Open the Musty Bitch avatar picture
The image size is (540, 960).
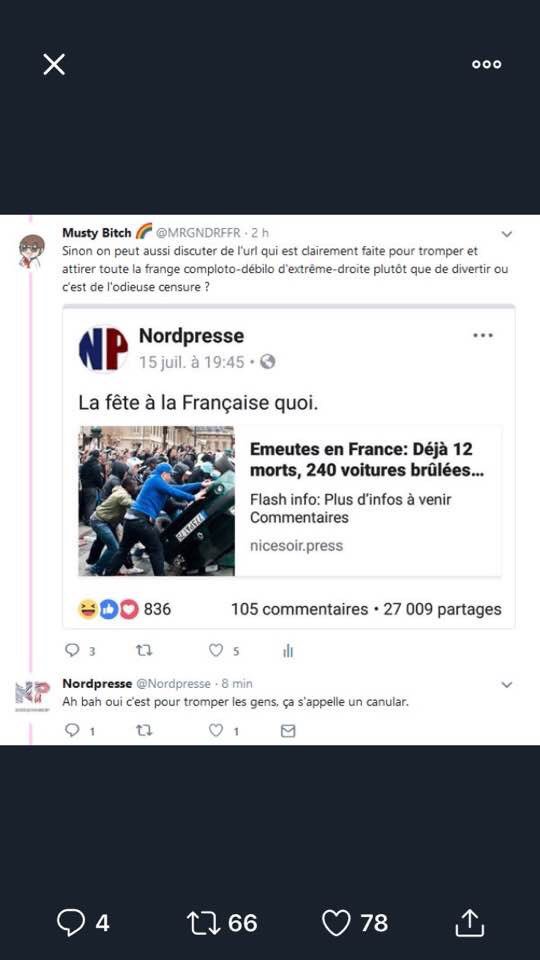pyautogui.click(x=32, y=252)
